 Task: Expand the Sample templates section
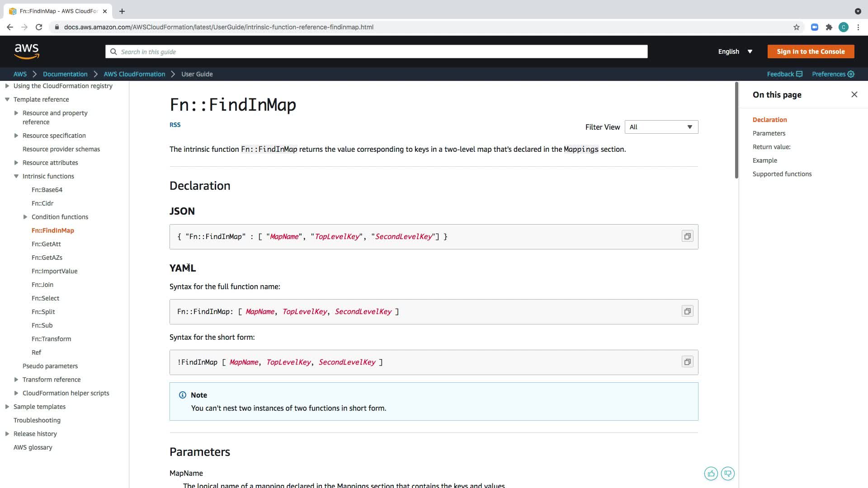pos(7,407)
